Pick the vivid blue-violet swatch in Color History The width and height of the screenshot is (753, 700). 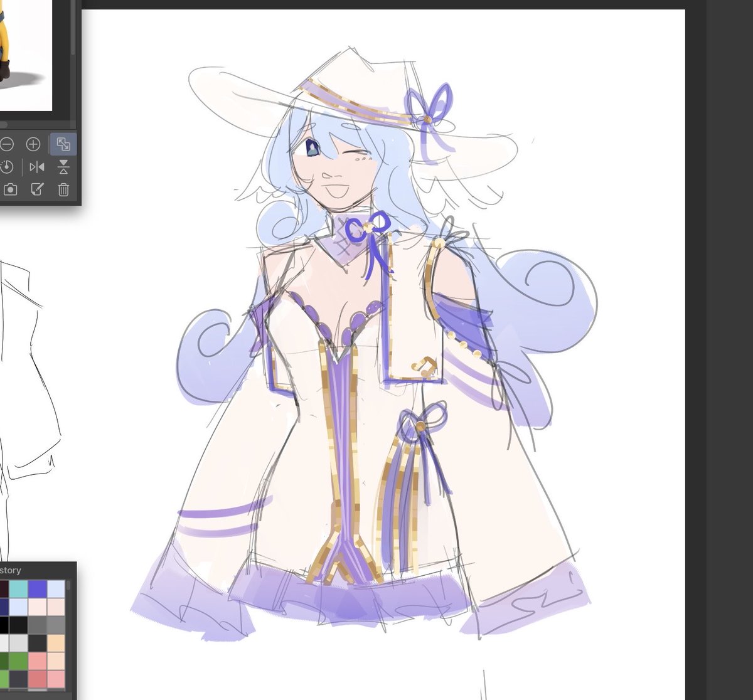(37, 589)
